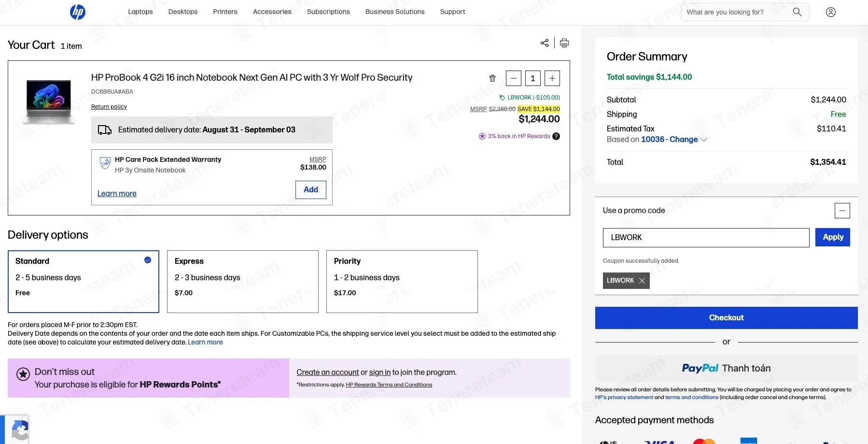Expand the zip code Change dropdown
This screenshot has width=868, height=444.
tap(674, 140)
